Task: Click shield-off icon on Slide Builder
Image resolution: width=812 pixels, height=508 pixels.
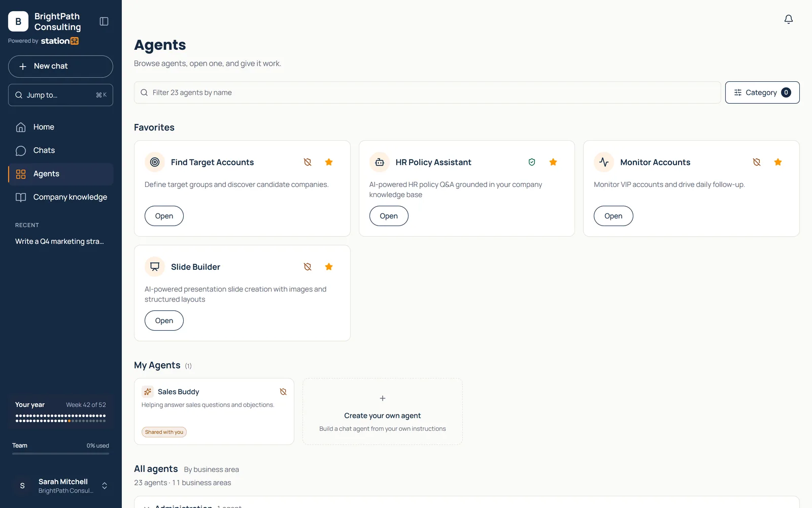Action: pyautogui.click(x=308, y=267)
